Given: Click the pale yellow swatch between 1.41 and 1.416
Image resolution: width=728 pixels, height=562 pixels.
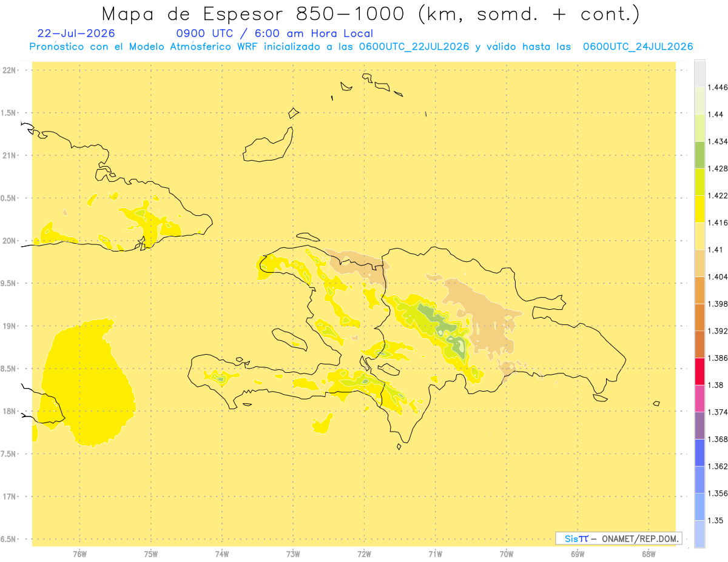Looking at the screenshot, I should coord(699,236).
